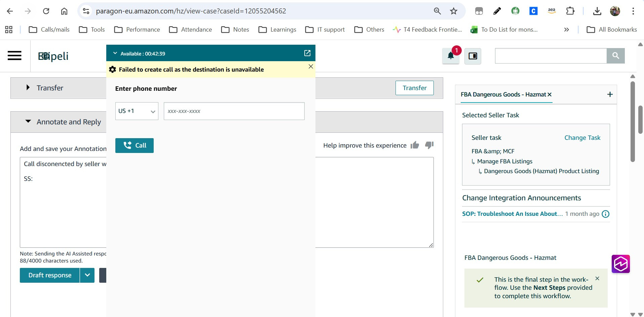Screen dimensions: 644x317
Task: Open the Learnings bookmark folder
Action: [277, 30]
